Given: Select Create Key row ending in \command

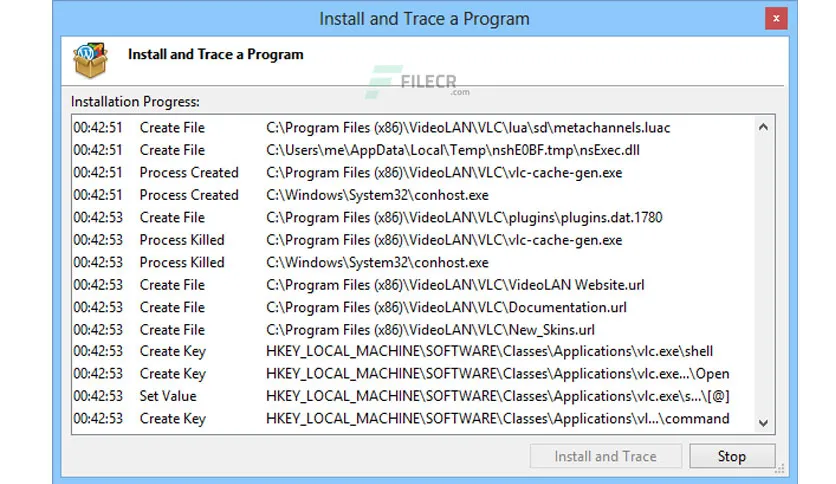Looking at the screenshot, I should tap(413, 418).
